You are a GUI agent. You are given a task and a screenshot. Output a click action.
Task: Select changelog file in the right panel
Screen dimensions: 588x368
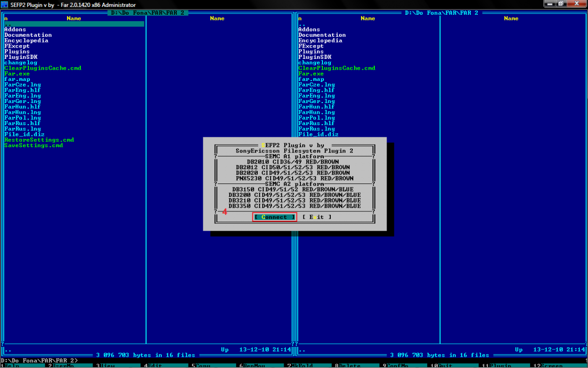click(x=315, y=63)
